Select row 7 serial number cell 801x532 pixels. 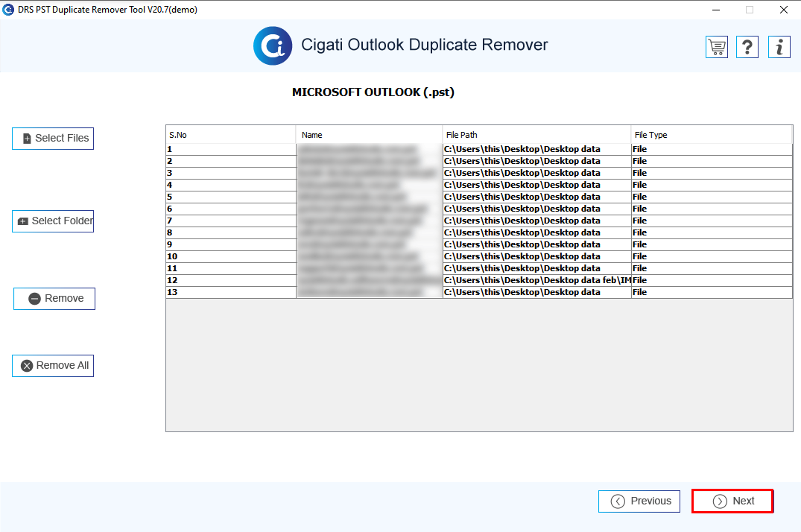pyautogui.click(x=231, y=221)
